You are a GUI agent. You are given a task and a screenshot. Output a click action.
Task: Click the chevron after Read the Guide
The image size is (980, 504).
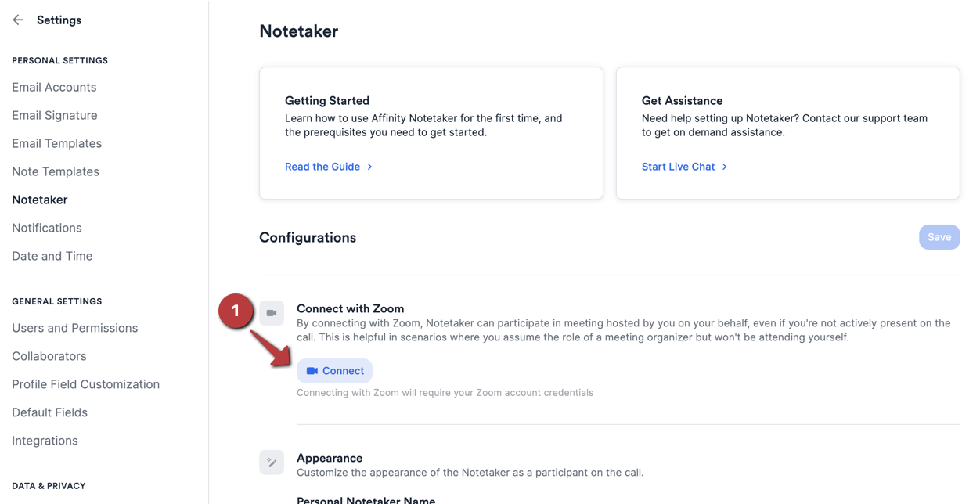(369, 167)
